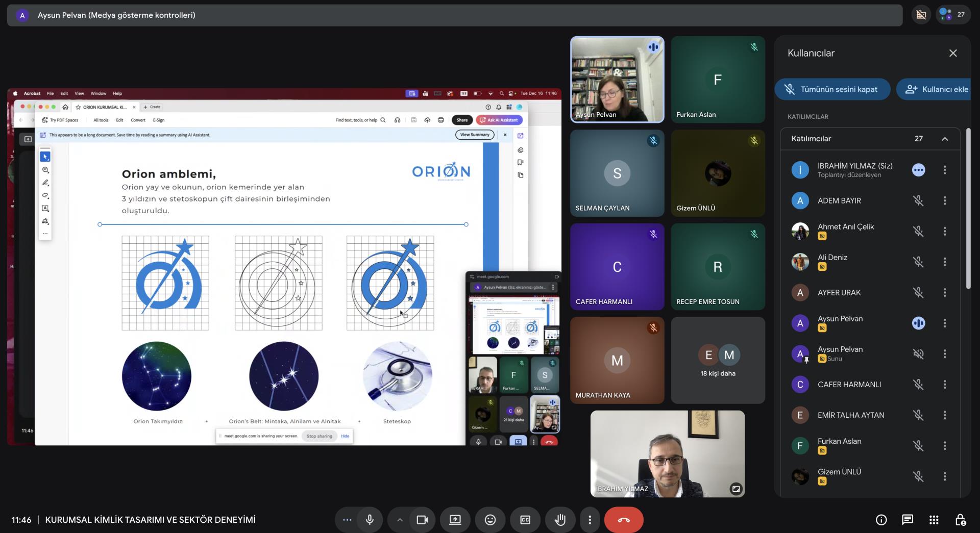Open host controls lock icon
Screen dimensions: 980x533
[x=960, y=520]
